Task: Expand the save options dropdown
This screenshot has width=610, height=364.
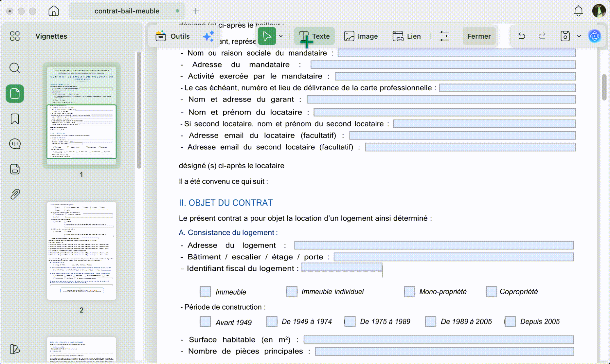Action: (x=579, y=36)
